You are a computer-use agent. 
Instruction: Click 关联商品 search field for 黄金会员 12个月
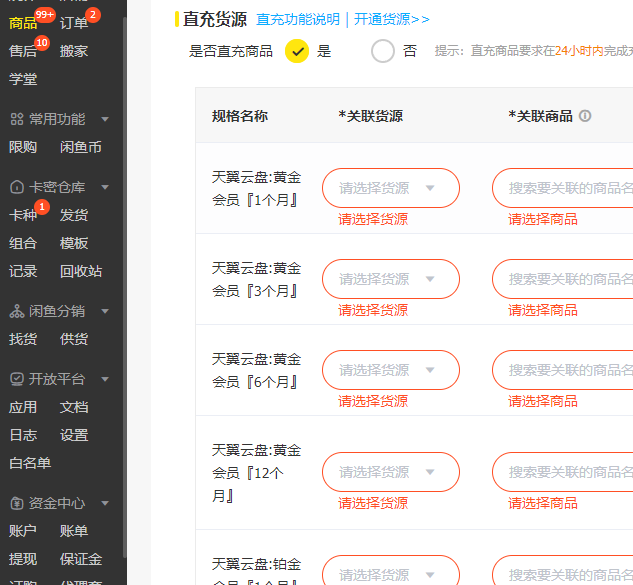[x=563, y=472]
